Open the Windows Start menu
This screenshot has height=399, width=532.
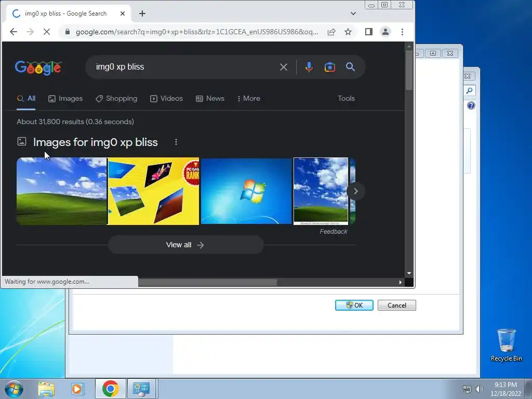[14, 389]
